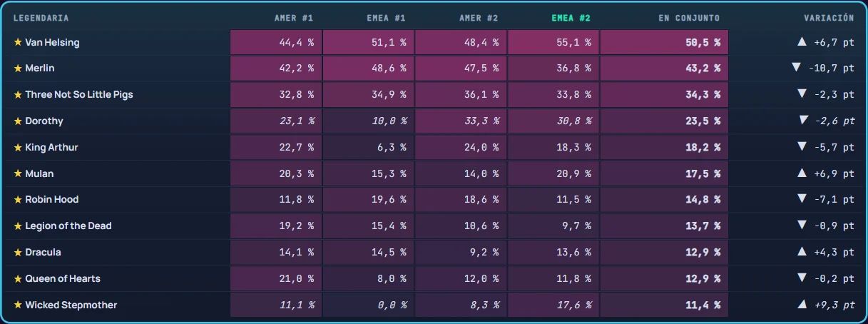
Task: Select the Robin Hood row name
Action: [52, 200]
